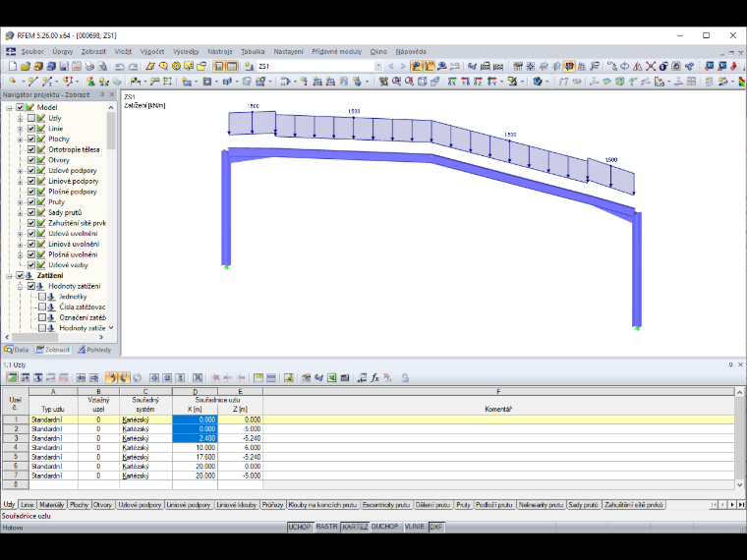Uncheck the Linie checkbox
747x560 pixels.
31,129
